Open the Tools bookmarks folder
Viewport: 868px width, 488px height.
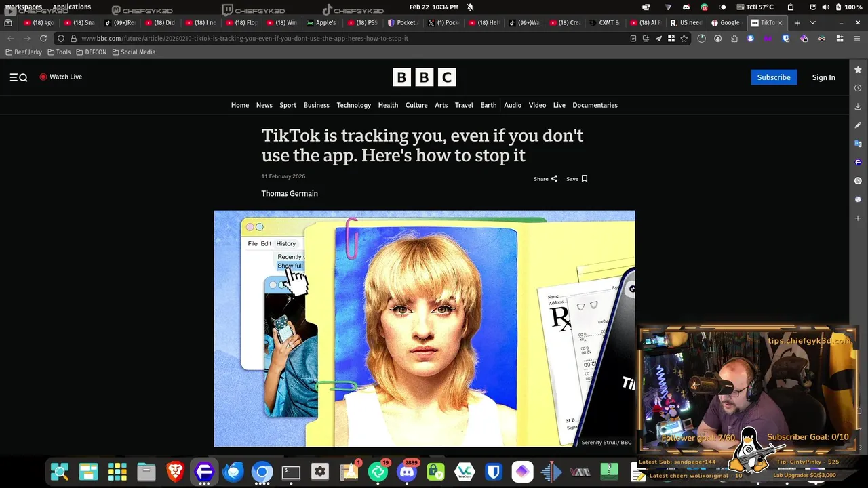59,52
